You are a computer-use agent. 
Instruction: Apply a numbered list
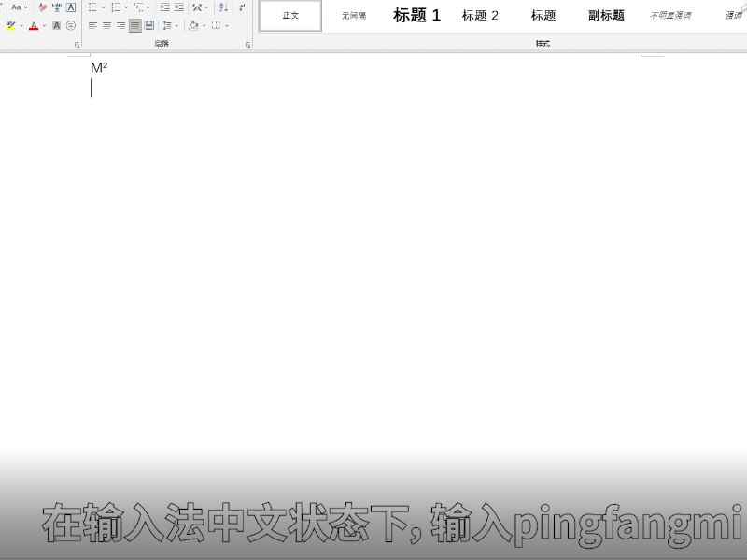point(115,7)
